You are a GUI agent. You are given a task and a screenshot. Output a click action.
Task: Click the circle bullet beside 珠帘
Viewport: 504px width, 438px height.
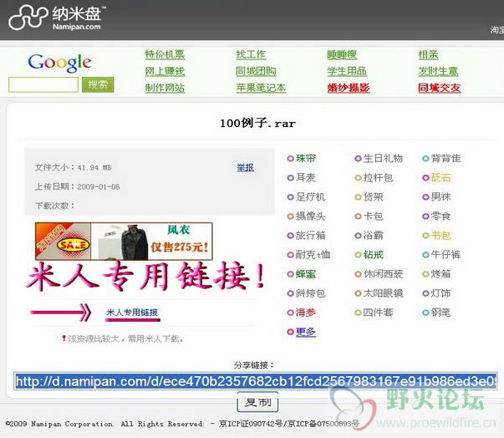click(x=290, y=159)
